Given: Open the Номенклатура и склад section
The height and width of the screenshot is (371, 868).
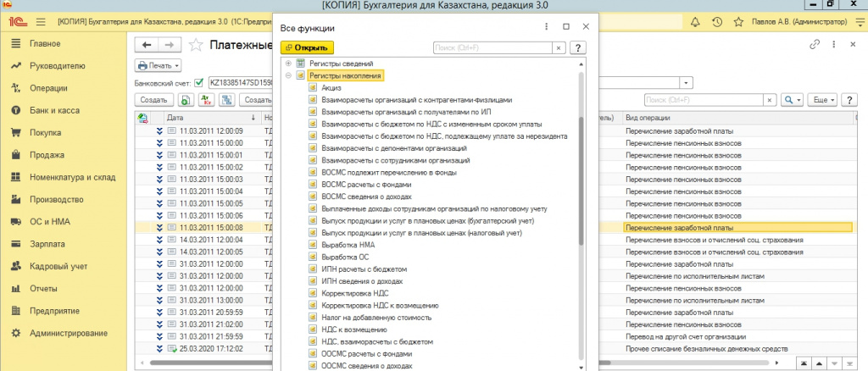Looking at the screenshot, I should click(73, 178).
